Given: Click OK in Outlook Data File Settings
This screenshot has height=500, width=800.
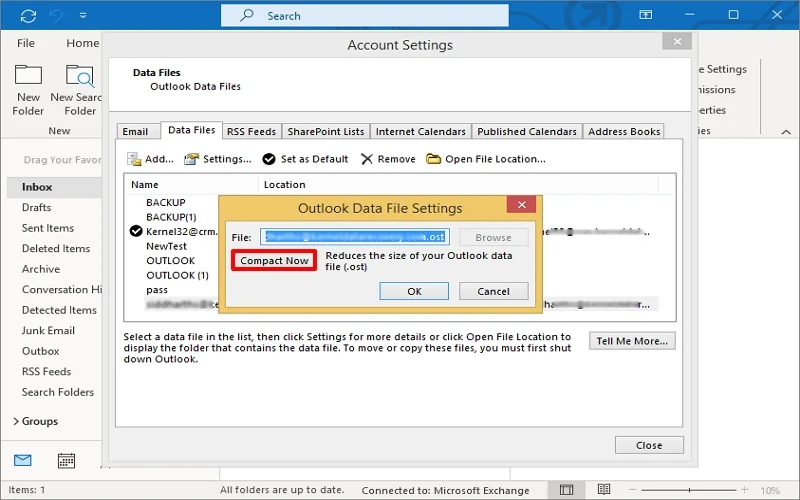Looking at the screenshot, I should coord(414,291).
